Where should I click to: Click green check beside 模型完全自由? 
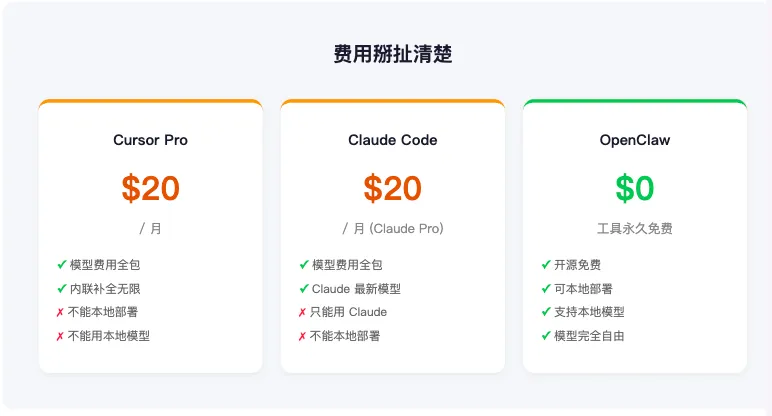pos(546,336)
